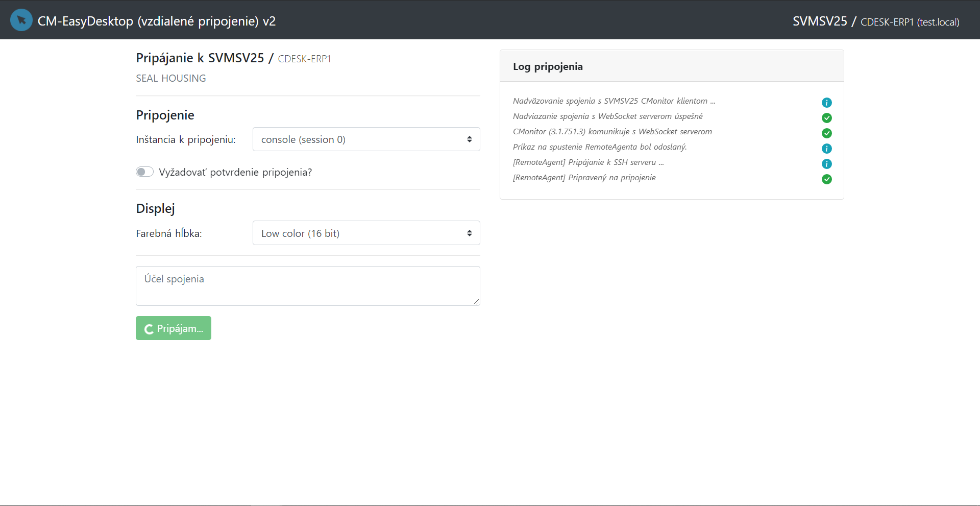This screenshot has height=506, width=980.
Task: Click the SVMSV25 name in header bar
Action: [820, 21]
